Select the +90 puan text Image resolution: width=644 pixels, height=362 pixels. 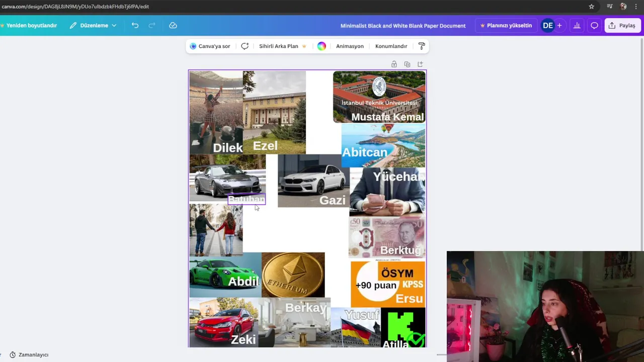376,286
